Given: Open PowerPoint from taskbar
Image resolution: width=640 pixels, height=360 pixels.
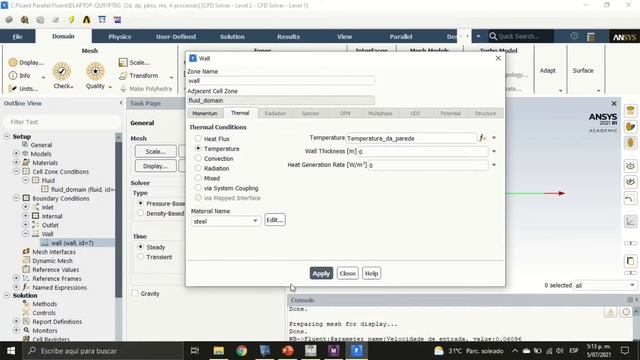Looking at the screenshot, I should [x=288, y=351].
